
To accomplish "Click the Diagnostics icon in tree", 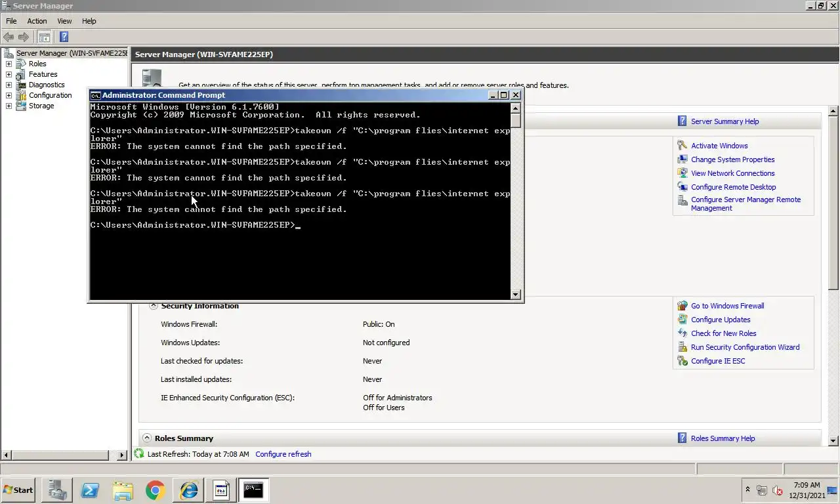I will [21, 85].
